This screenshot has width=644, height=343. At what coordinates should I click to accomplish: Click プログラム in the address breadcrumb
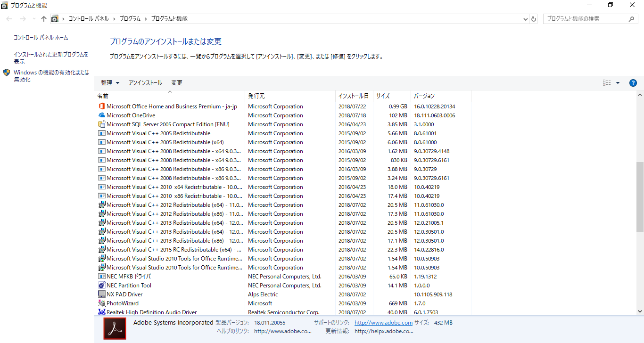pos(130,19)
